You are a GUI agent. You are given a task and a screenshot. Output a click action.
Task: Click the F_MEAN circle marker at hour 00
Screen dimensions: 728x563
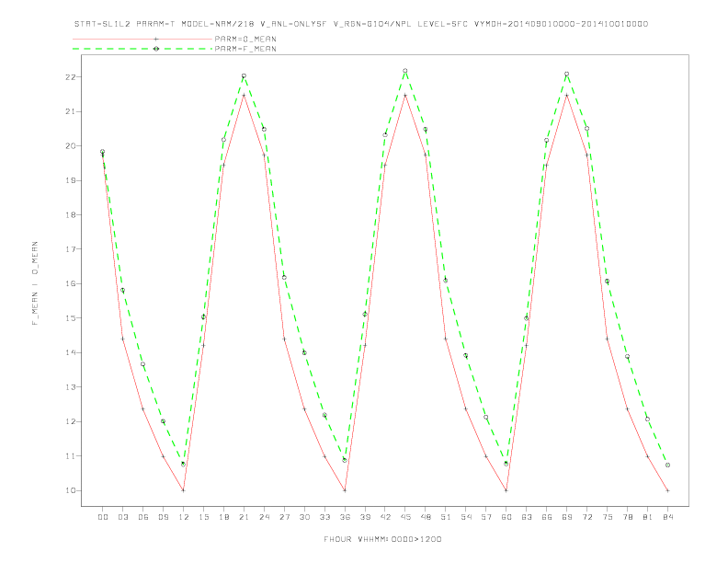[103, 152]
